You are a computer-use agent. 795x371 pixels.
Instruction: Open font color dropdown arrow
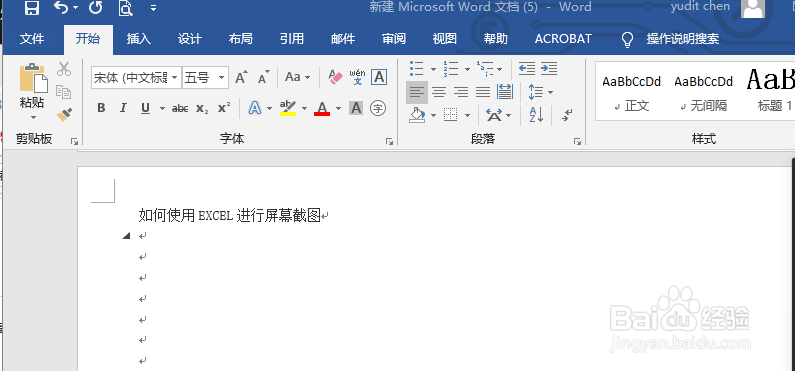pos(338,108)
